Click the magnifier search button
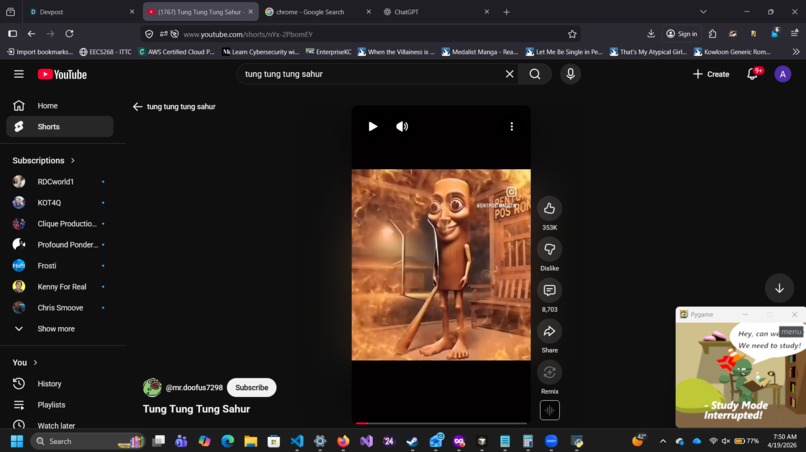Viewport: 806px width, 452px height. click(x=535, y=74)
